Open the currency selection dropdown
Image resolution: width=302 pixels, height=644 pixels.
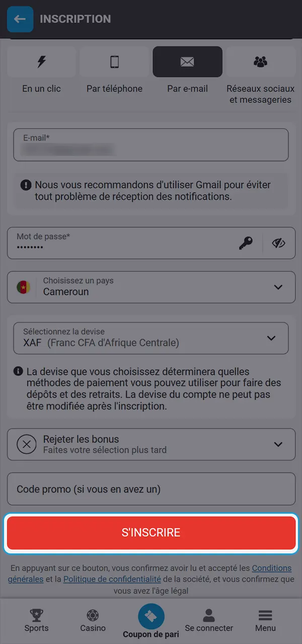point(271,338)
